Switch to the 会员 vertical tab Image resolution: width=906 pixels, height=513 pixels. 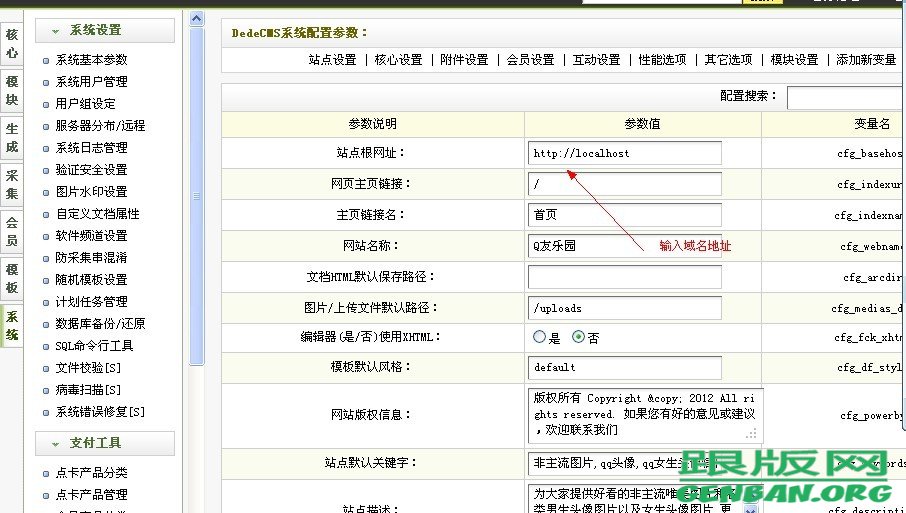coord(12,232)
